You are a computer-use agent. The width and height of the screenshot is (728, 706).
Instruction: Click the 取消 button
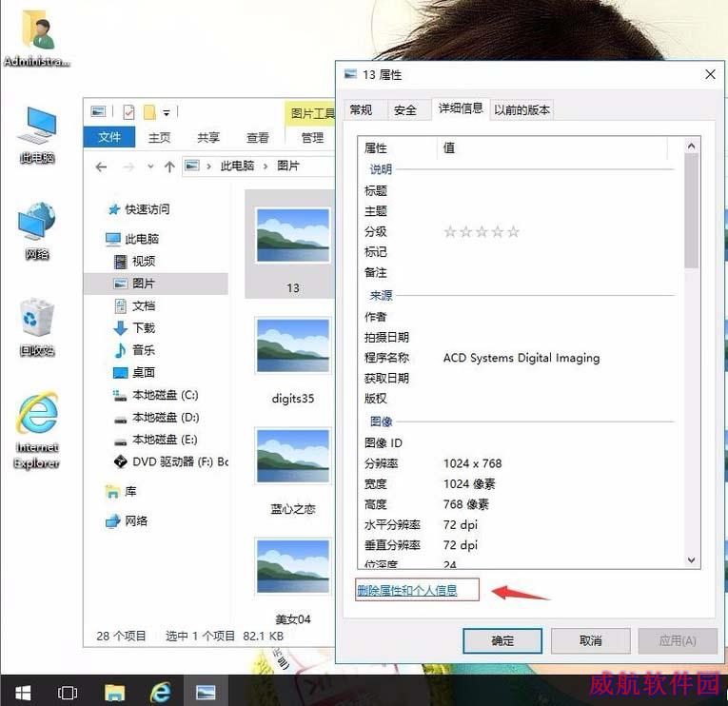tap(591, 641)
